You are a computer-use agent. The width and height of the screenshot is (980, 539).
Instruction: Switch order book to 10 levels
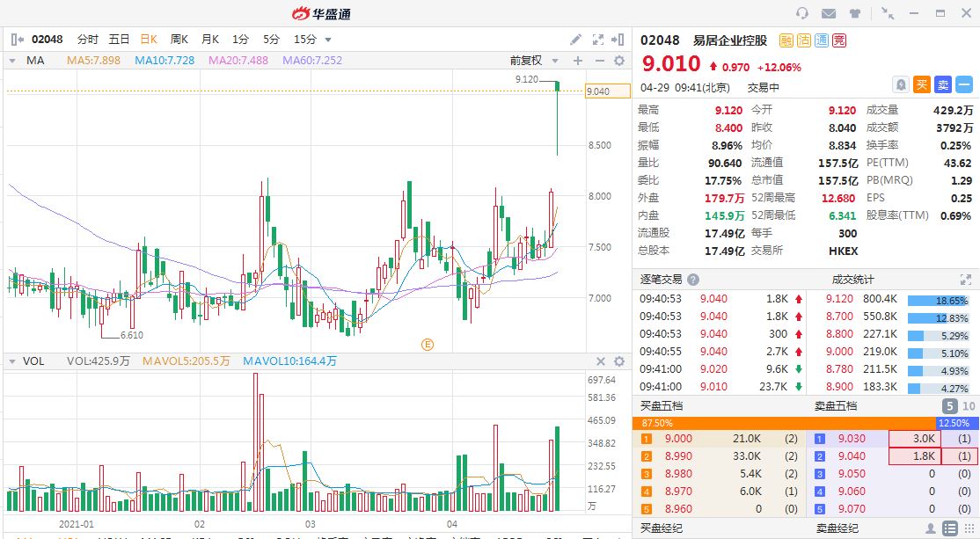[x=969, y=406]
